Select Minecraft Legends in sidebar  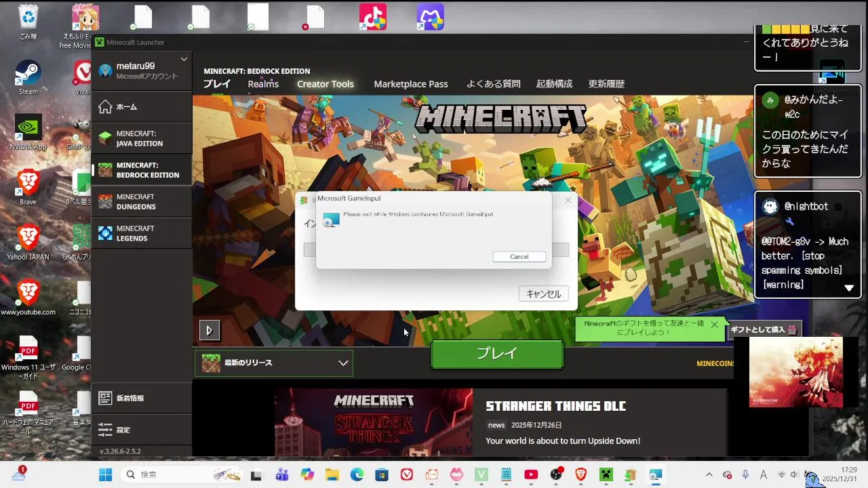(142, 233)
